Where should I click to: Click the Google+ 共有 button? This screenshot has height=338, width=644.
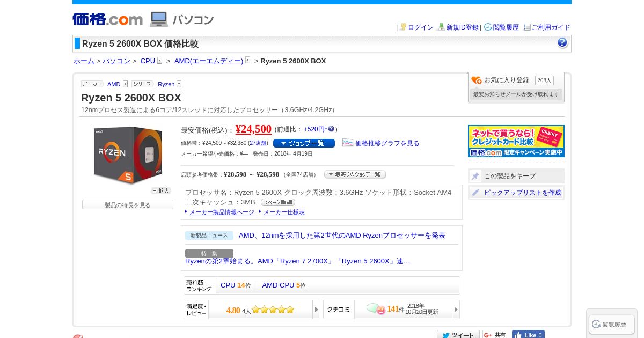496,335
